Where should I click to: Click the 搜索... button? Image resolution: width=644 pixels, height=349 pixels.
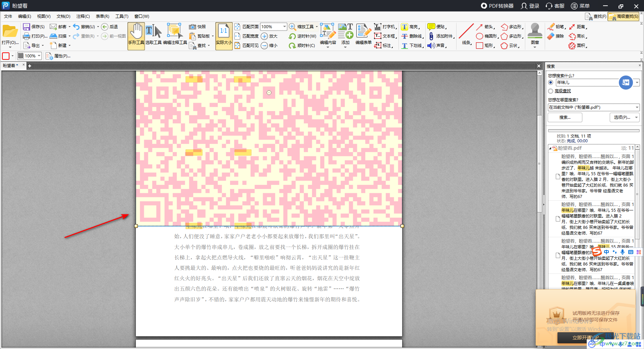coord(565,117)
